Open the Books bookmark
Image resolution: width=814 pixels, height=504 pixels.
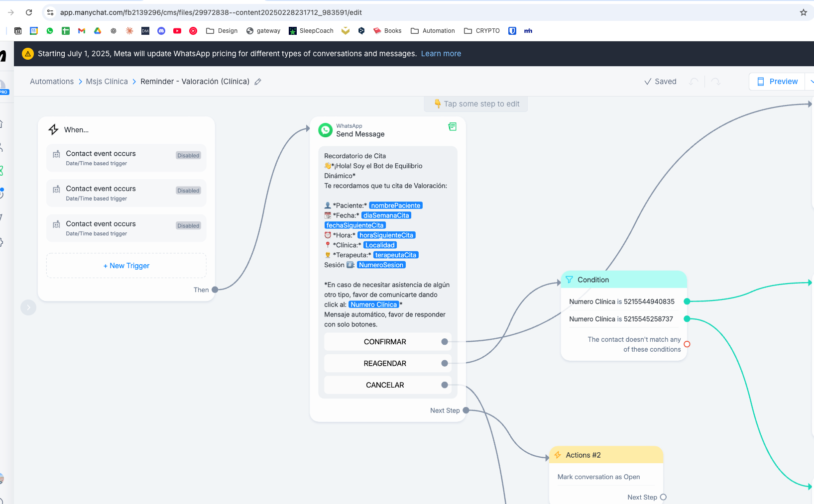387,31
